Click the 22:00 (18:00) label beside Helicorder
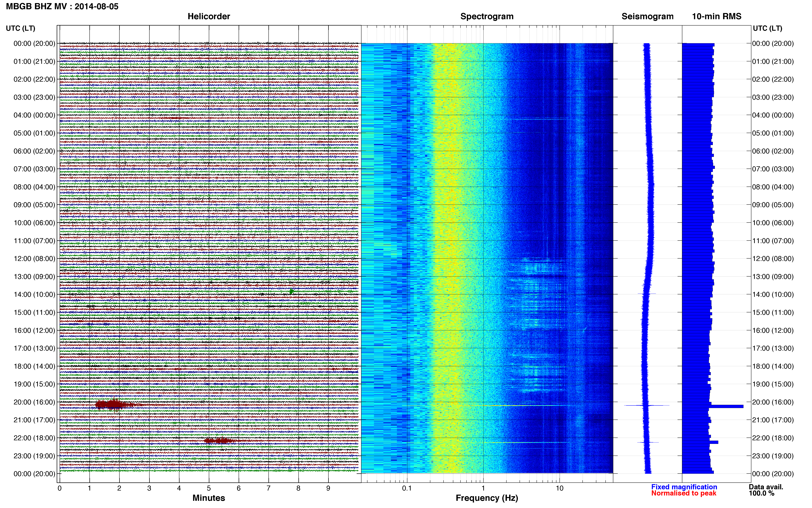 34,438
